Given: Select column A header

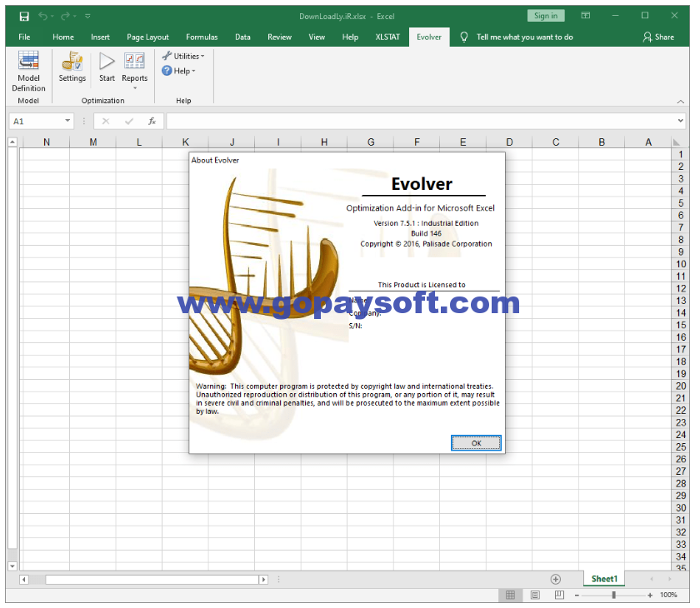Looking at the screenshot, I should 648,142.
